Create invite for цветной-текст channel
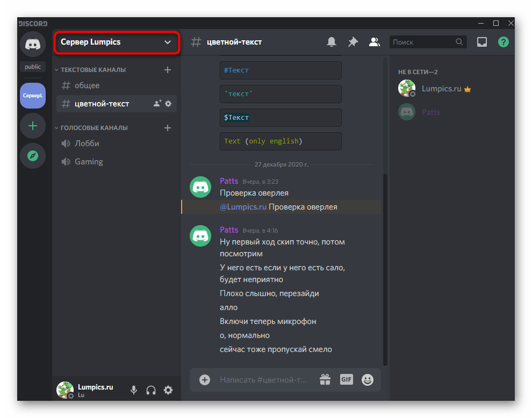The image size is (532, 418). [157, 104]
